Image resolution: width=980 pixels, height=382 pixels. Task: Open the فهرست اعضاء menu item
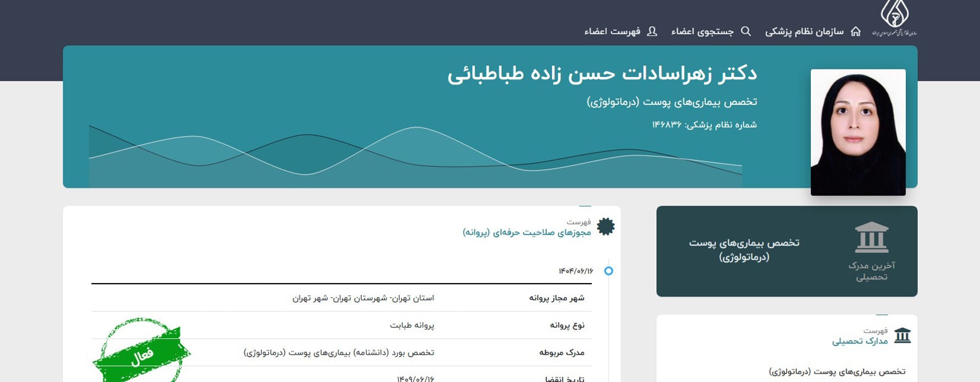click(612, 31)
